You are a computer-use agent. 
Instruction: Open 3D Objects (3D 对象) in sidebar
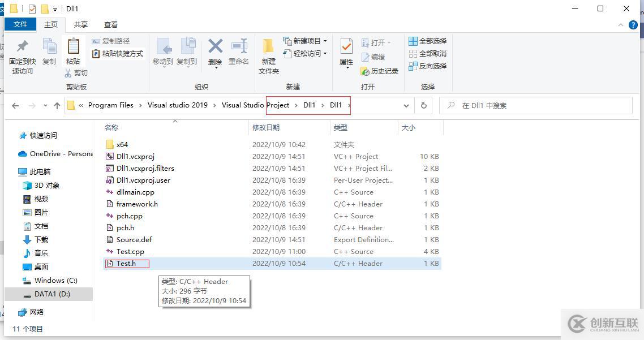[41, 186]
